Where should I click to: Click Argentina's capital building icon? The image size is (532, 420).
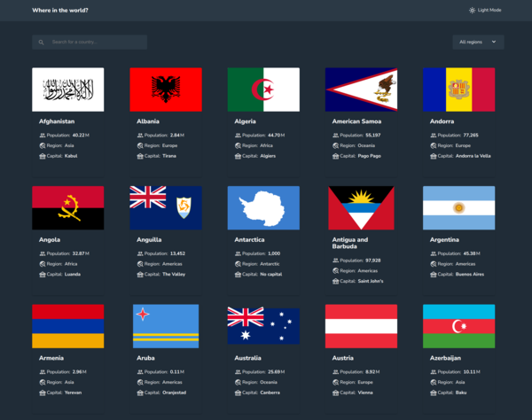pos(434,275)
